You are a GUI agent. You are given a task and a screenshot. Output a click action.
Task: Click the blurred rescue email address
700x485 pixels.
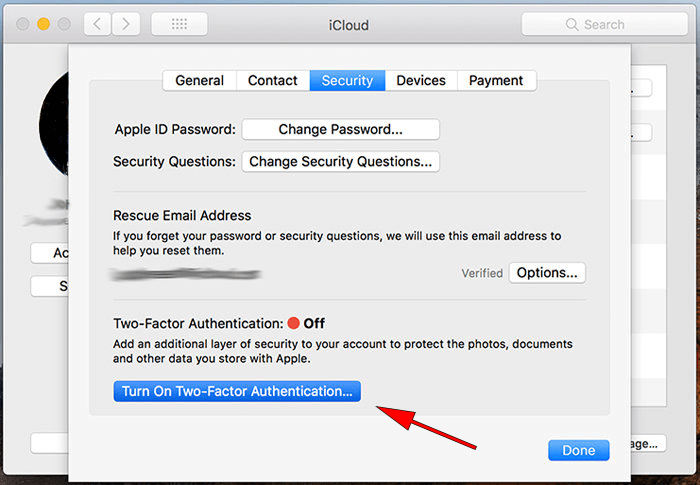pos(186,274)
